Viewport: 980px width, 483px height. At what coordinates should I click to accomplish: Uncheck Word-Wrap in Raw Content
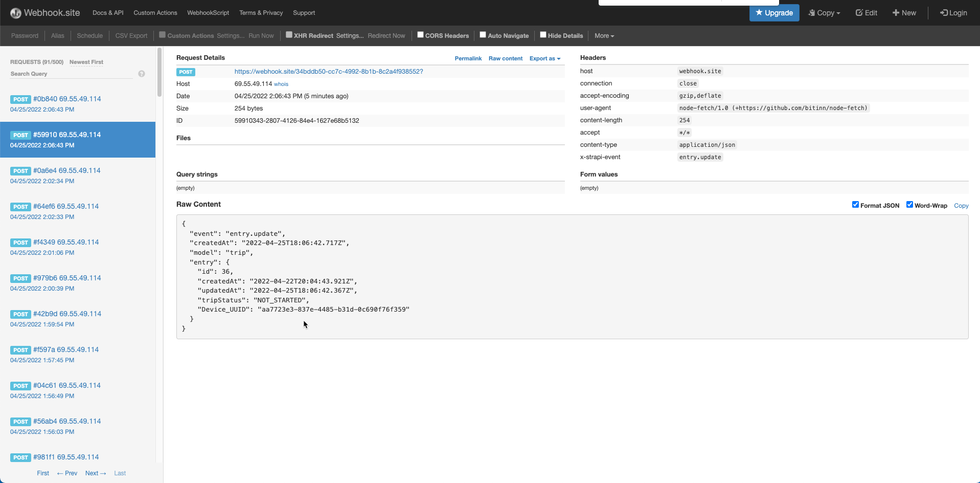909,204
